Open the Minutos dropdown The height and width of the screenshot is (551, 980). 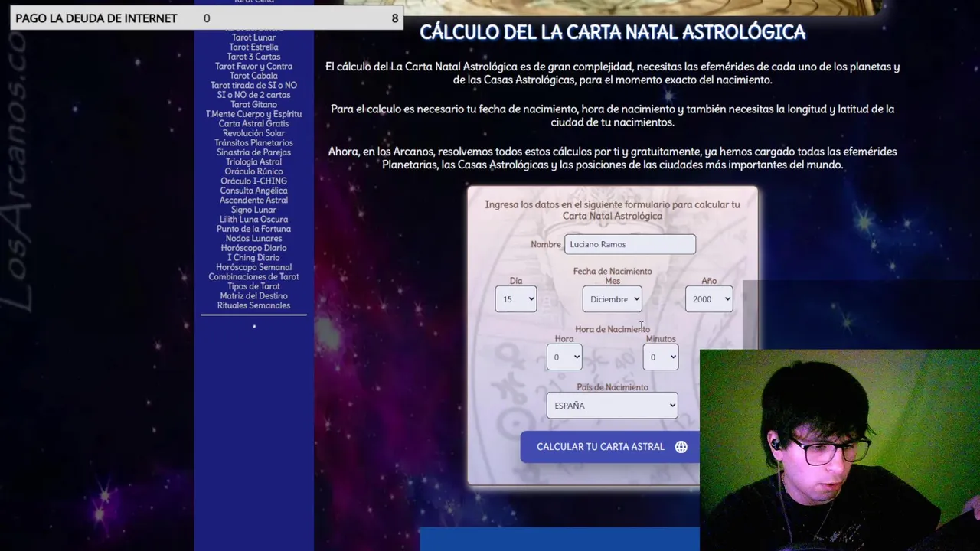point(661,357)
